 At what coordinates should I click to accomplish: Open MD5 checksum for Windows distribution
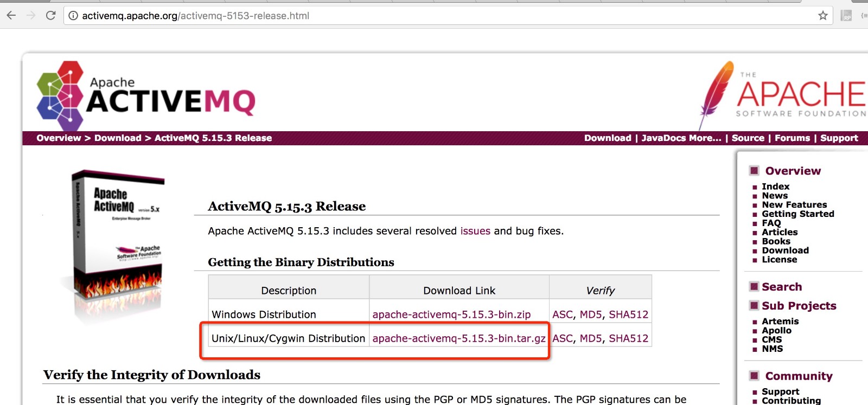tap(591, 314)
